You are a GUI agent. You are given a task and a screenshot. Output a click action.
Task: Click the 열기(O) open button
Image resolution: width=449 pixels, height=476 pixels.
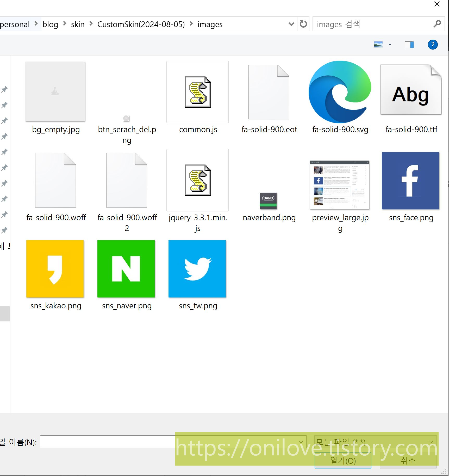(x=343, y=461)
